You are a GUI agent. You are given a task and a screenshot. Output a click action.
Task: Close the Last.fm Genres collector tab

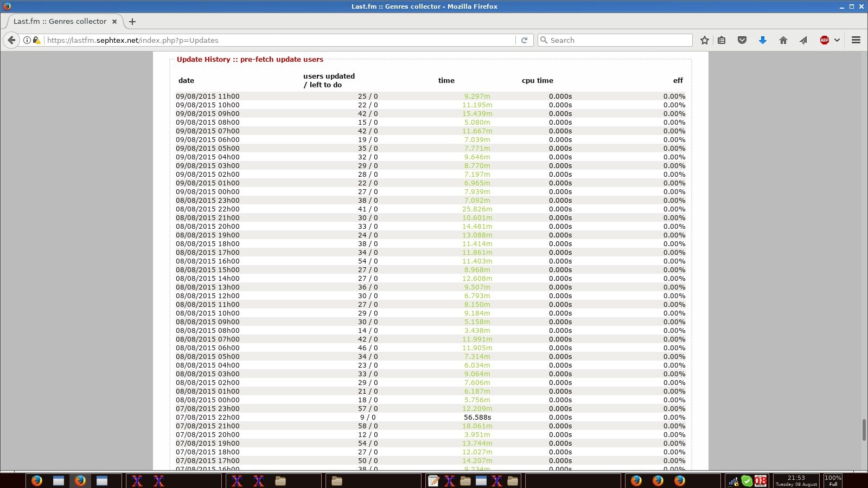pyautogui.click(x=114, y=22)
